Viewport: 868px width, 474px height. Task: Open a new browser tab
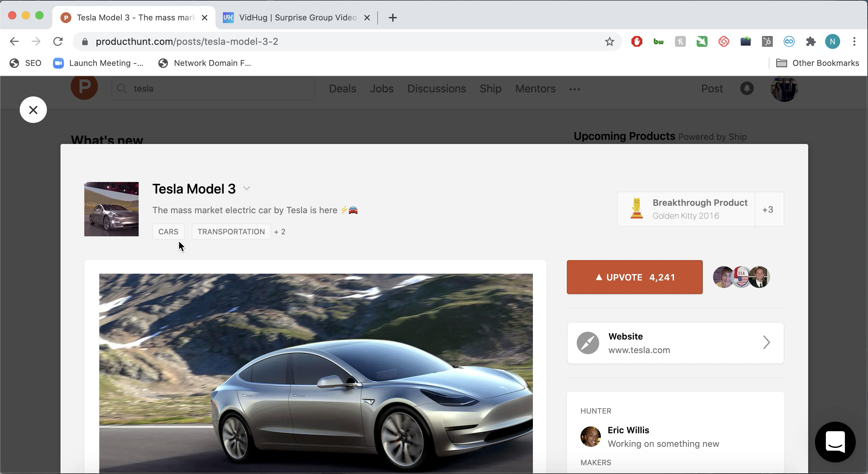pyautogui.click(x=393, y=18)
